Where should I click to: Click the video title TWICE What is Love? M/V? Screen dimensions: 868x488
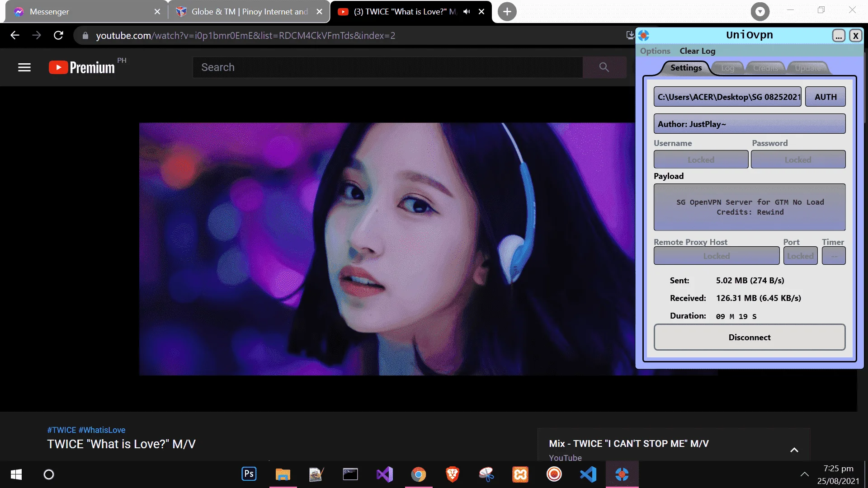[121, 444]
